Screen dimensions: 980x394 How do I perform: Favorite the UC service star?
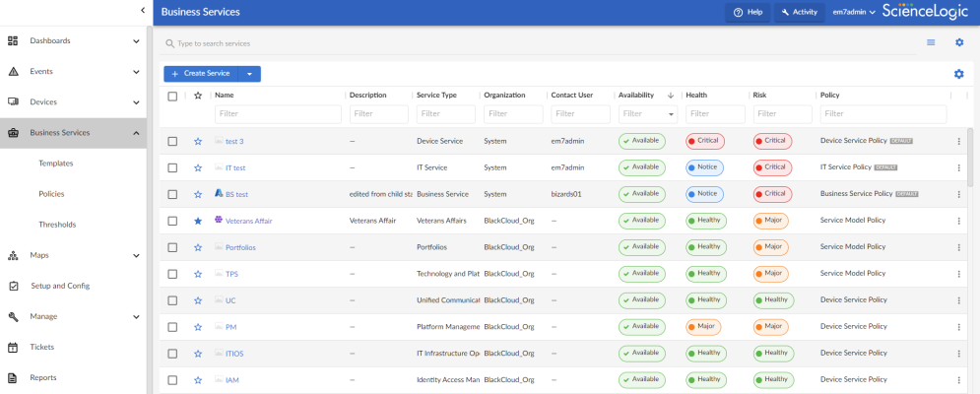[198, 300]
